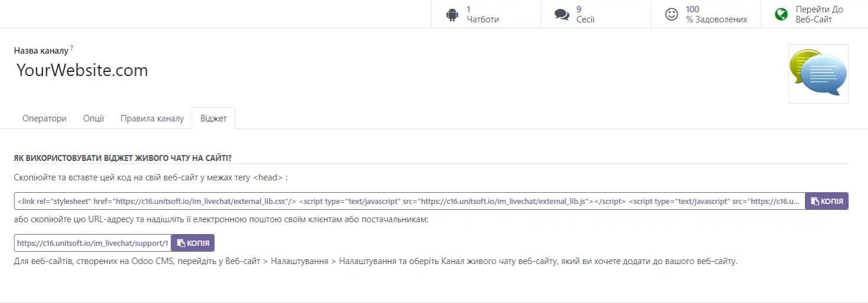
Task: Open the channel chat-bubble avatar image
Action: click(x=818, y=74)
